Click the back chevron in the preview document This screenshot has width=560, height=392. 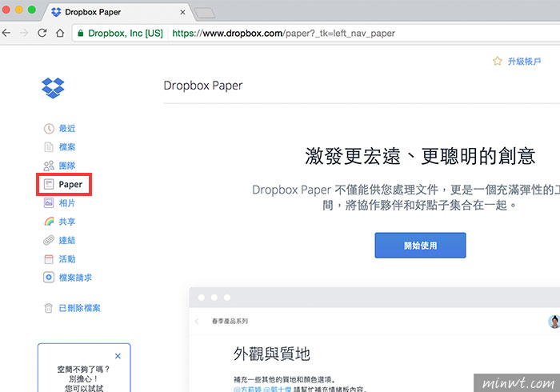pos(197,322)
